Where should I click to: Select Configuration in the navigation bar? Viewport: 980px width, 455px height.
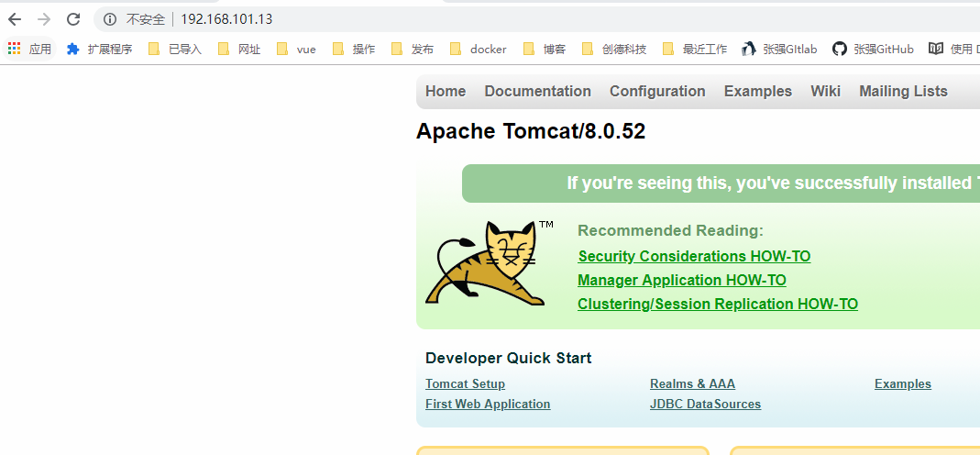click(x=657, y=91)
